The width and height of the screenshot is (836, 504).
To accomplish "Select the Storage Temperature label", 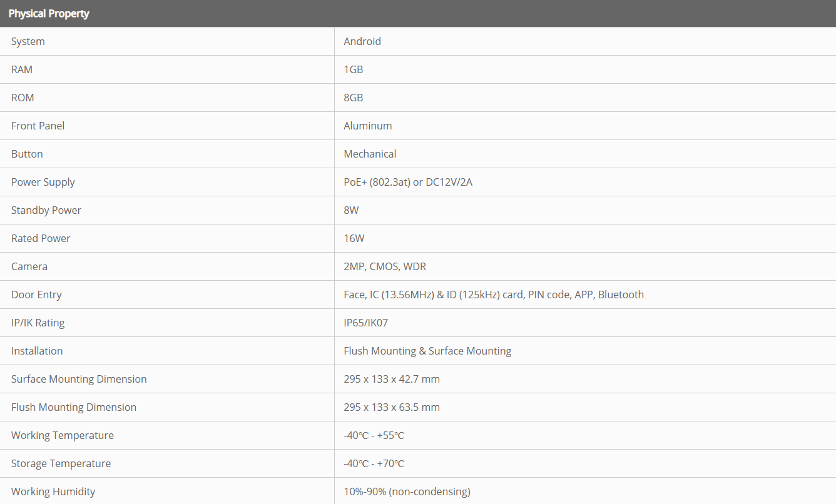I will coord(61,463).
